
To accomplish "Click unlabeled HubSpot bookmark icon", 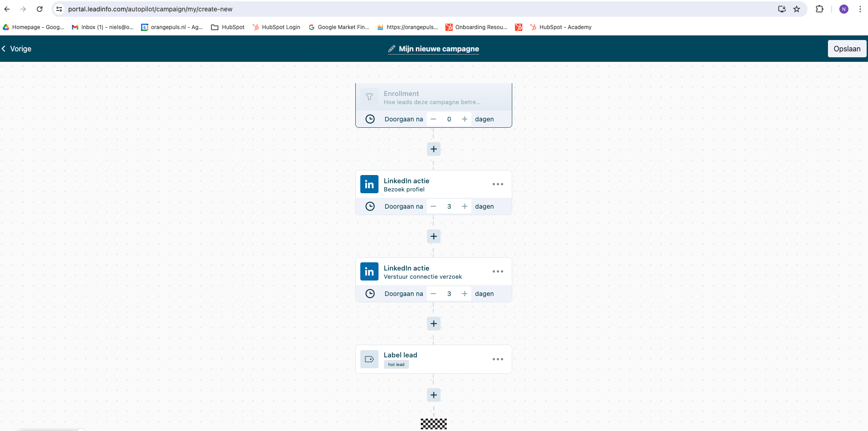I will 519,27.
